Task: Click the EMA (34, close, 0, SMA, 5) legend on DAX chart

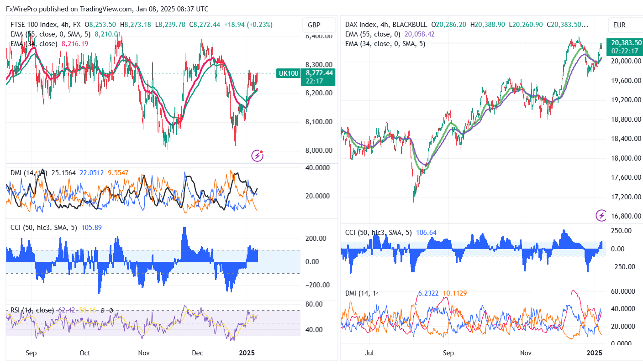Action: point(385,44)
